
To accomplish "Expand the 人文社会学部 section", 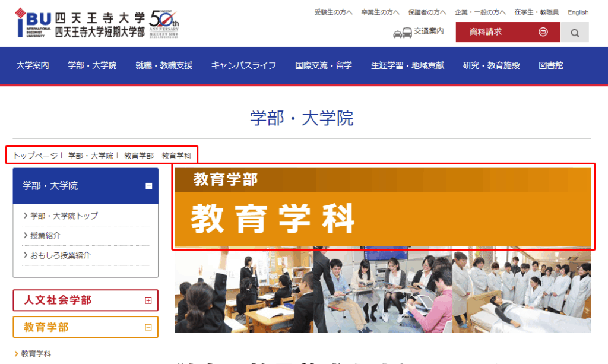I will click(148, 300).
